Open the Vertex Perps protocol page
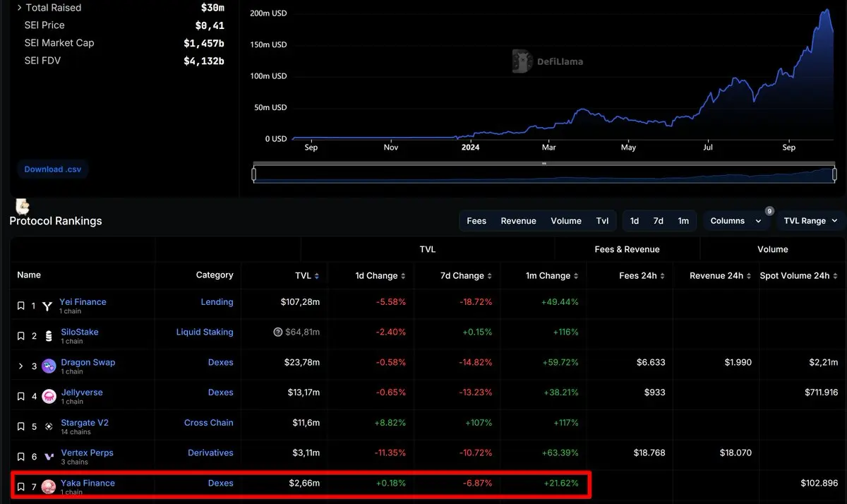The image size is (847, 504). point(87,453)
